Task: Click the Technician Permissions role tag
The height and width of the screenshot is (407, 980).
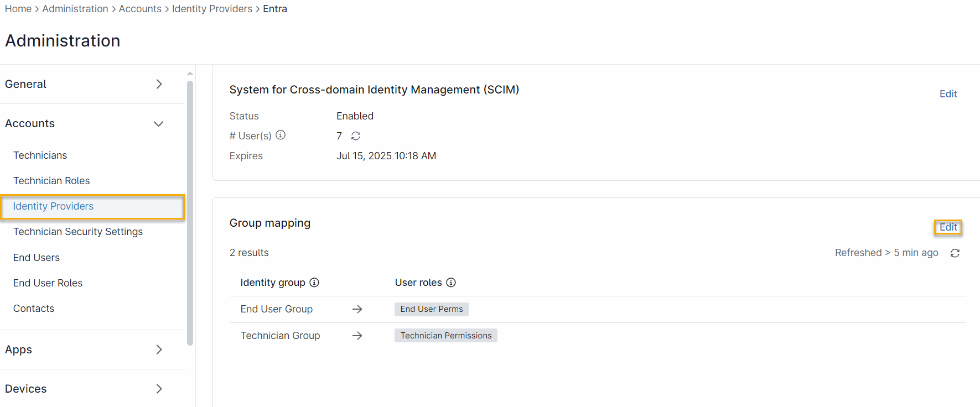Action: point(446,336)
